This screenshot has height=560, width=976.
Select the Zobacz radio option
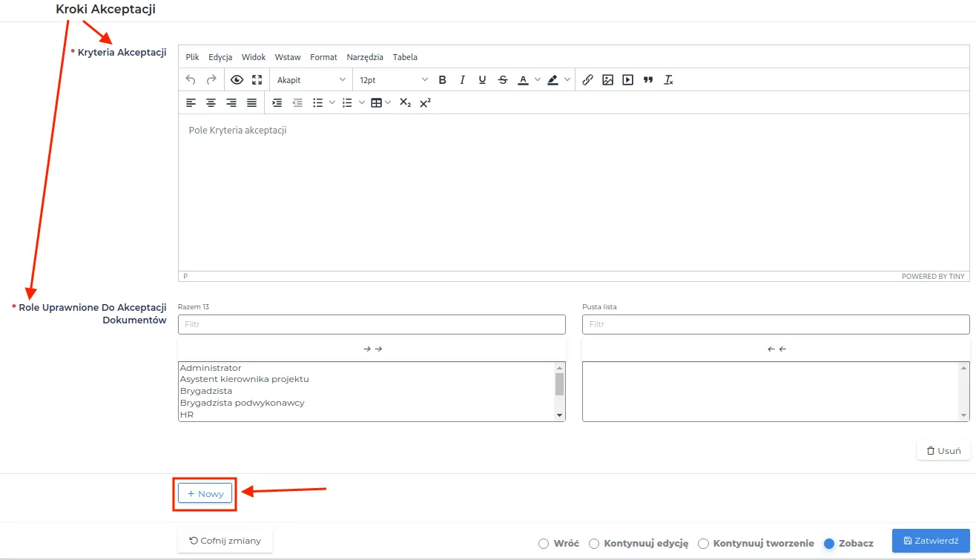click(829, 544)
